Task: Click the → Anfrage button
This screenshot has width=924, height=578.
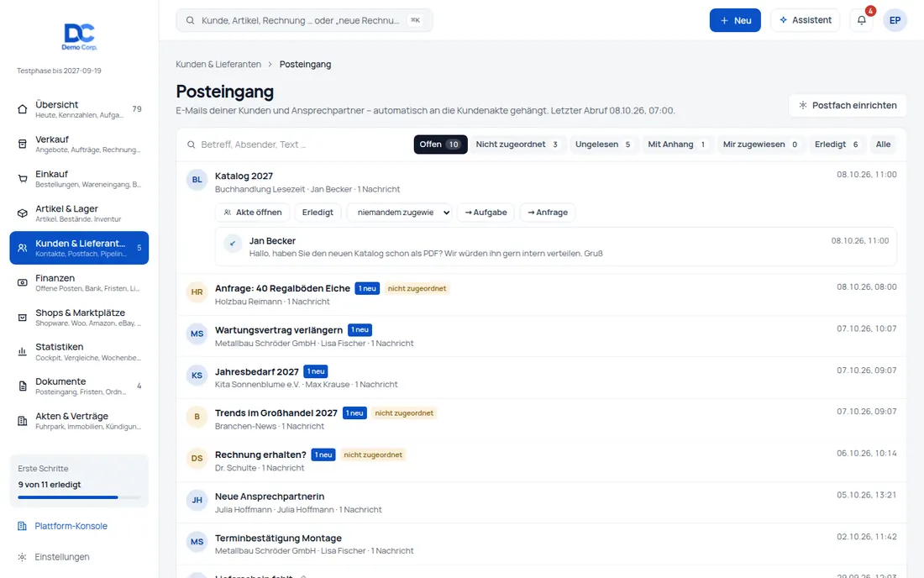Action: coord(548,212)
